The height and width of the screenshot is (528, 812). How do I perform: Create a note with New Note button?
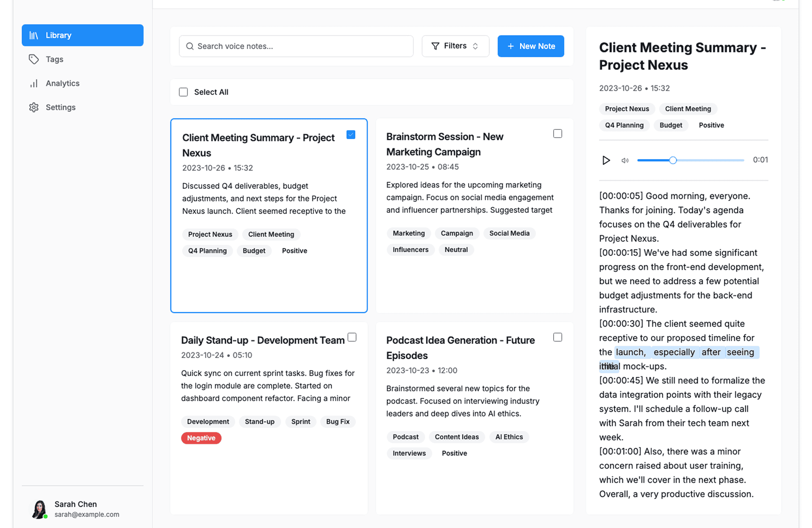click(x=530, y=46)
